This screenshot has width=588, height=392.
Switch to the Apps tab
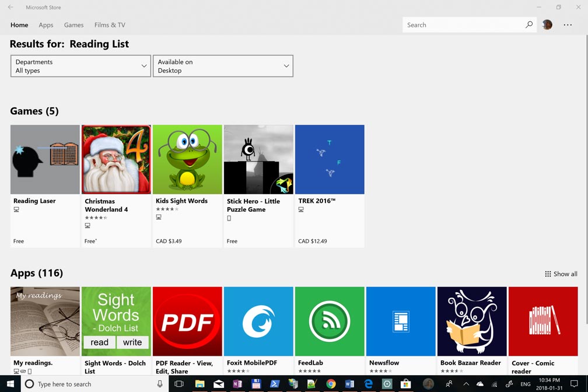click(45, 24)
